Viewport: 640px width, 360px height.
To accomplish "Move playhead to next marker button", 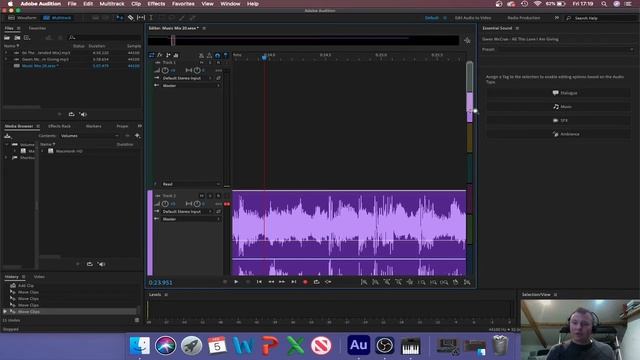I will click(293, 282).
